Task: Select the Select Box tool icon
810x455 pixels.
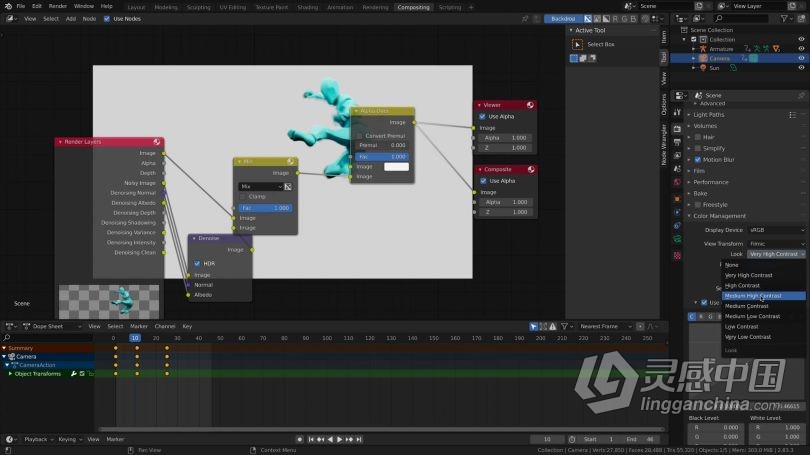Action: (x=578, y=45)
